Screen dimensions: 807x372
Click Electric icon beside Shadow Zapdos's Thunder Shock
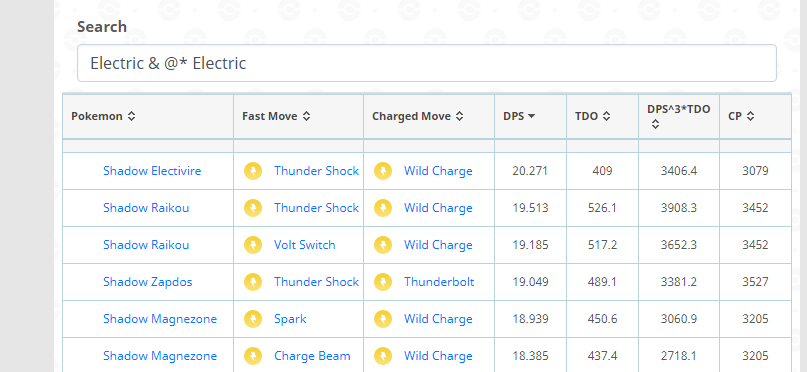tap(253, 282)
